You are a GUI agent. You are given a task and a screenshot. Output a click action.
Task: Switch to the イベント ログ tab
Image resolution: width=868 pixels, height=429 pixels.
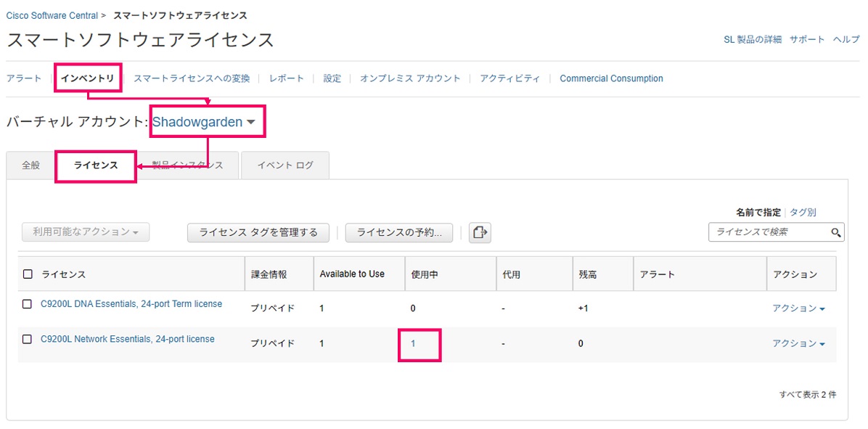coord(285,165)
